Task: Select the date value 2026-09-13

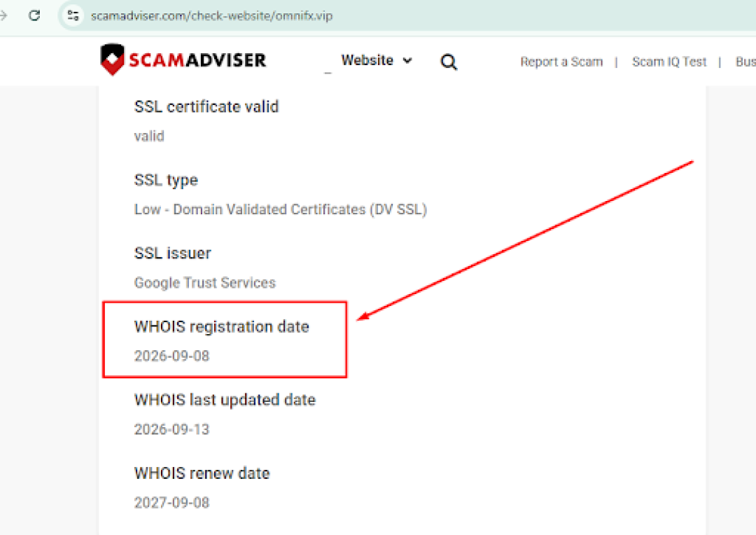Action: click(171, 429)
